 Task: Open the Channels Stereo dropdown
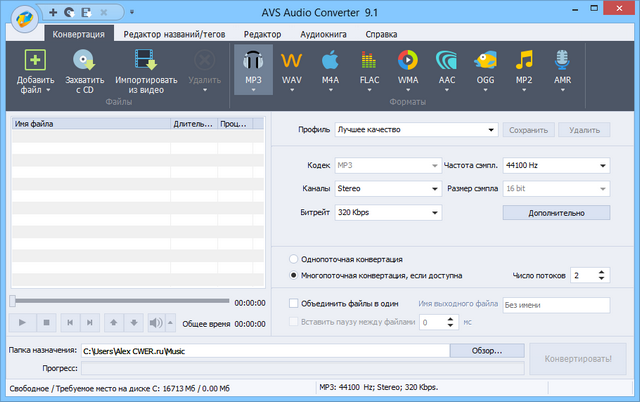coord(387,188)
